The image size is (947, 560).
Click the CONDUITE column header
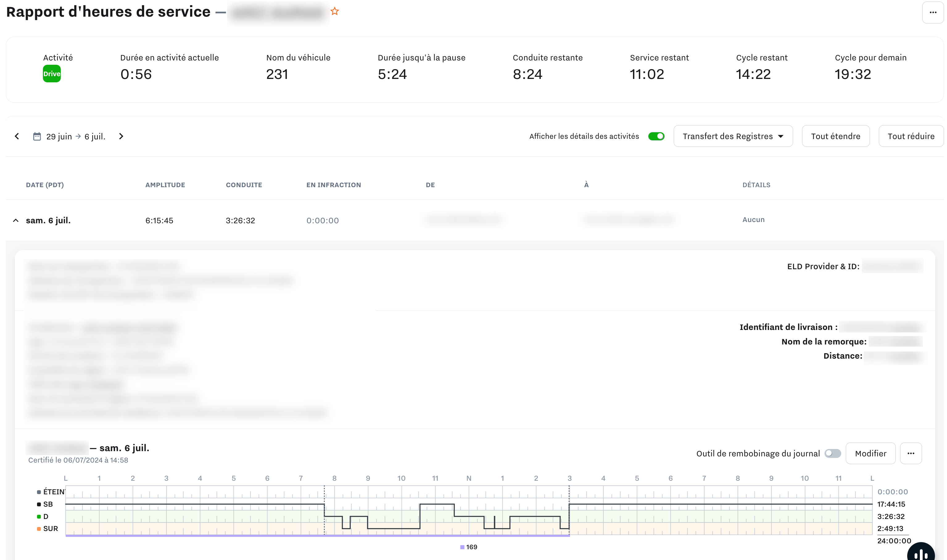[x=244, y=185]
